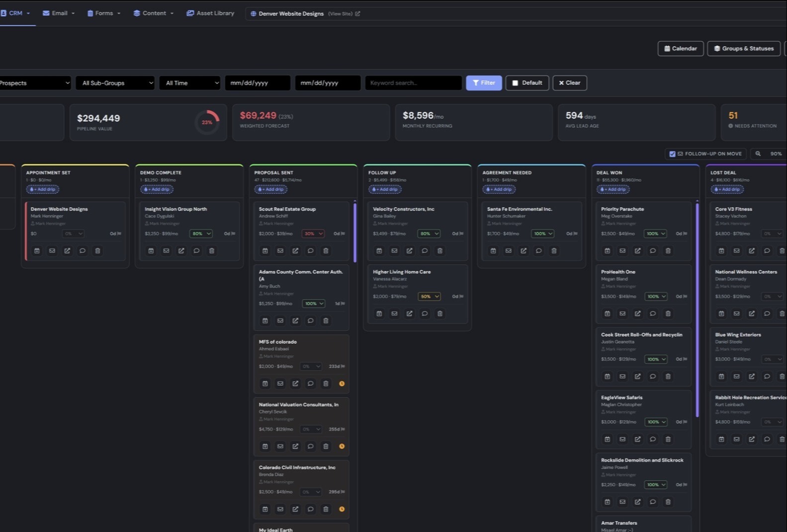The width and height of the screenshot is (787, 532).
Task: Change 80% probability on Insight Vision Group North
Action: click(201, 233)
